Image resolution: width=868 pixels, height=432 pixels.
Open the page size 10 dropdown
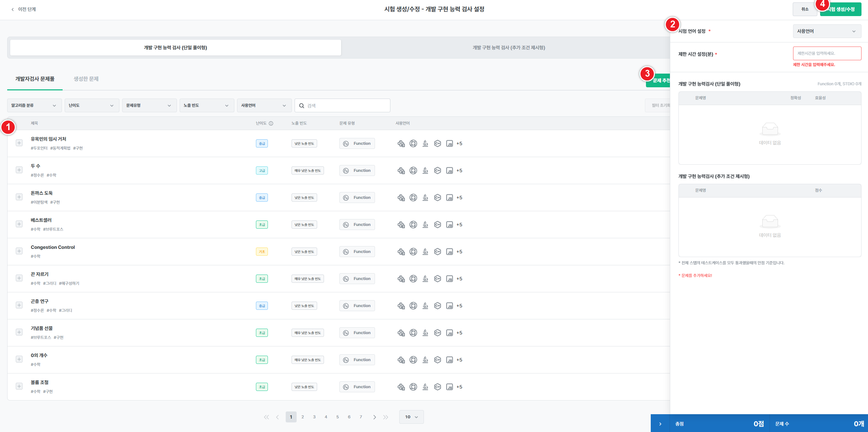tap(411, 417)
